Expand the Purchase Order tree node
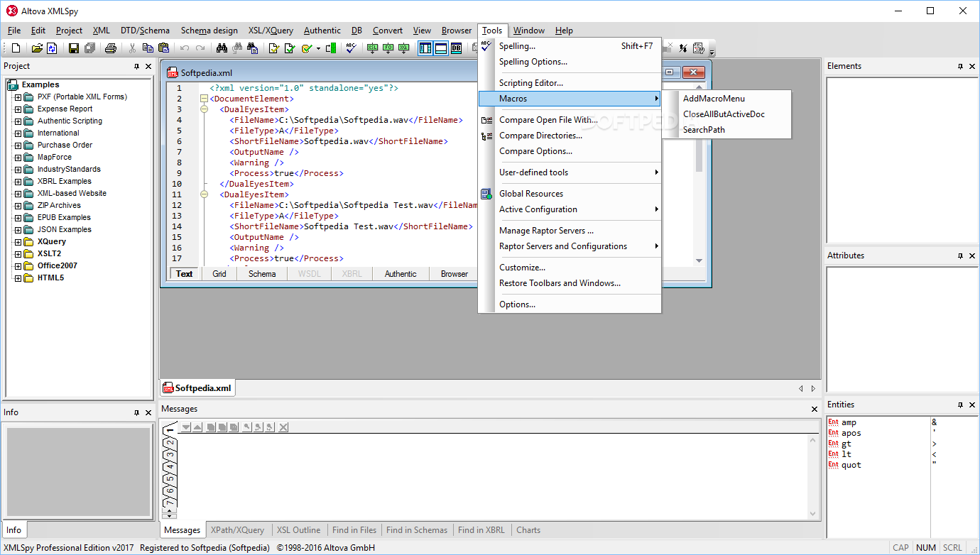 (18, 145)
